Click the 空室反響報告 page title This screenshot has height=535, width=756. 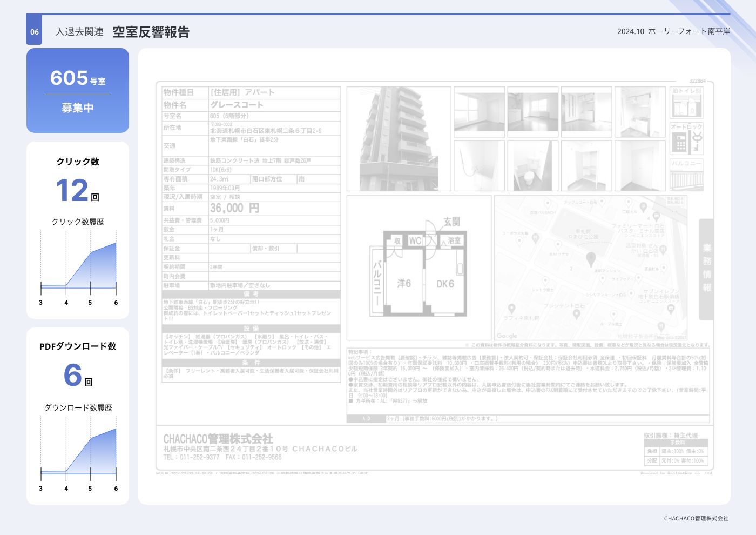point(151,32)
